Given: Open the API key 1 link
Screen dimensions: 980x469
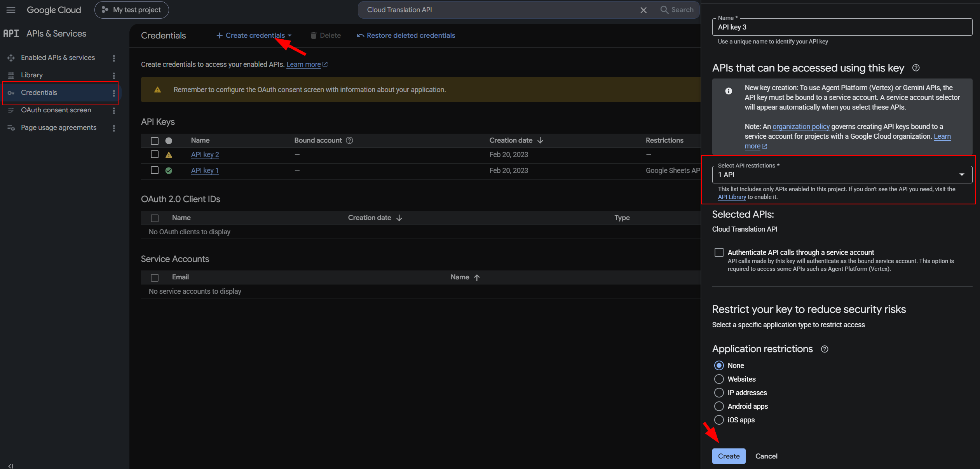Looking at the screenshot, I should click(205, 170).
